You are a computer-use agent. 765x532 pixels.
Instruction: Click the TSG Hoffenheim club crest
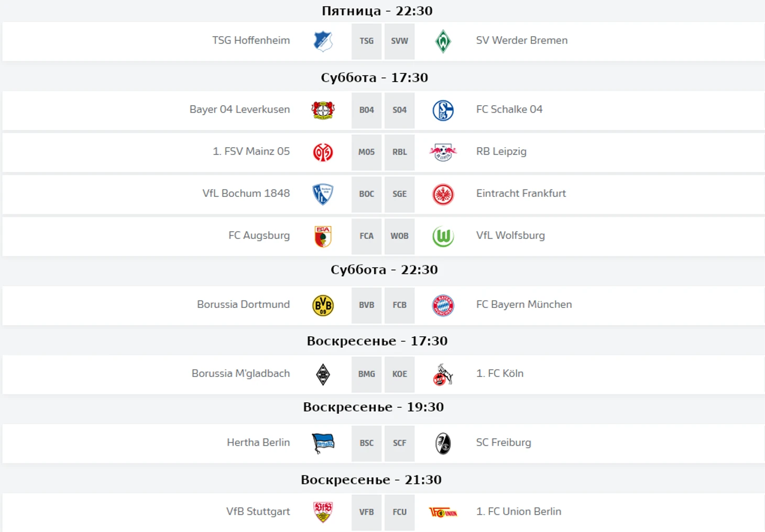323,41
